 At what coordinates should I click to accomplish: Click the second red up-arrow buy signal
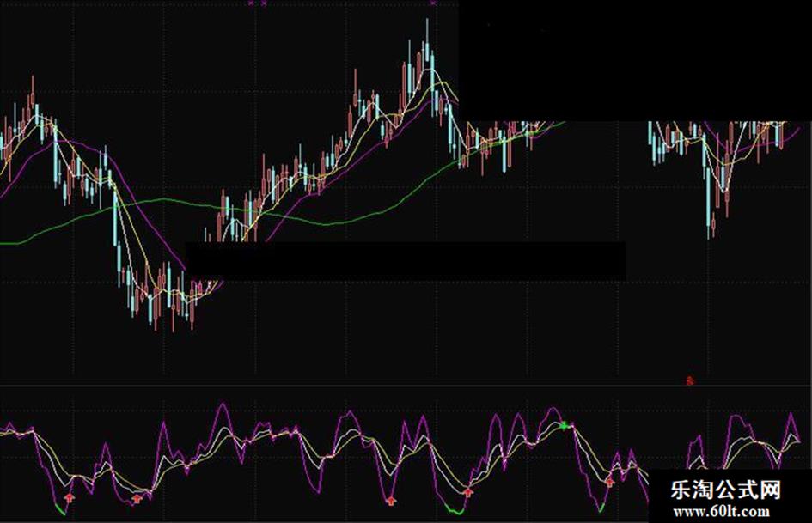tap(137, 499)
